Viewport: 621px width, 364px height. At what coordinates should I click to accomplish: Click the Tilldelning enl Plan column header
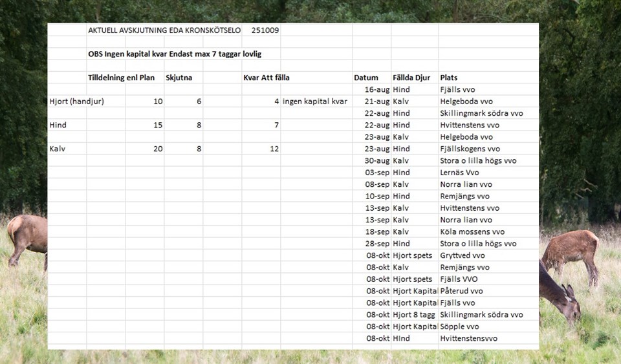122,78
